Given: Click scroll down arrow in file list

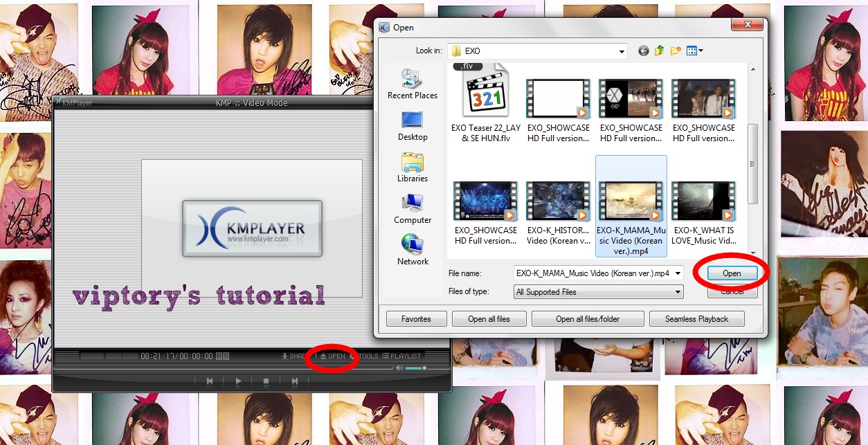Looking at the screenshot, I should pos(753,252).
